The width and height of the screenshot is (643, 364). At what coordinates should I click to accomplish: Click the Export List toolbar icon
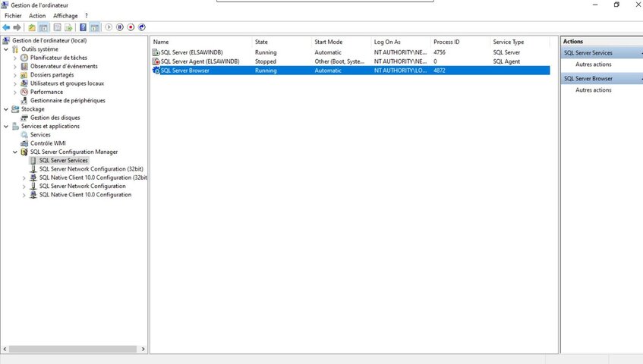[68, 27]
